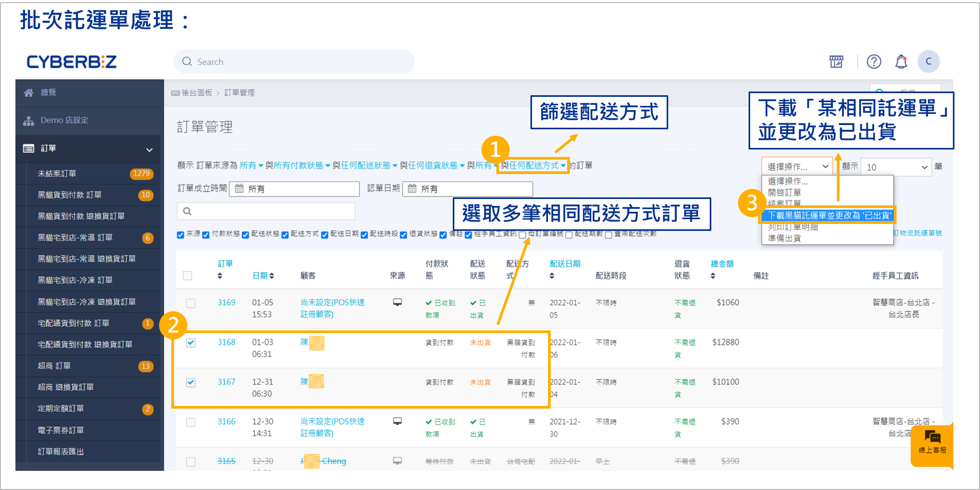This screenshot has width=980, height=490.
Task: Open order number 3169 link
Action: click(x=226, y=303)
